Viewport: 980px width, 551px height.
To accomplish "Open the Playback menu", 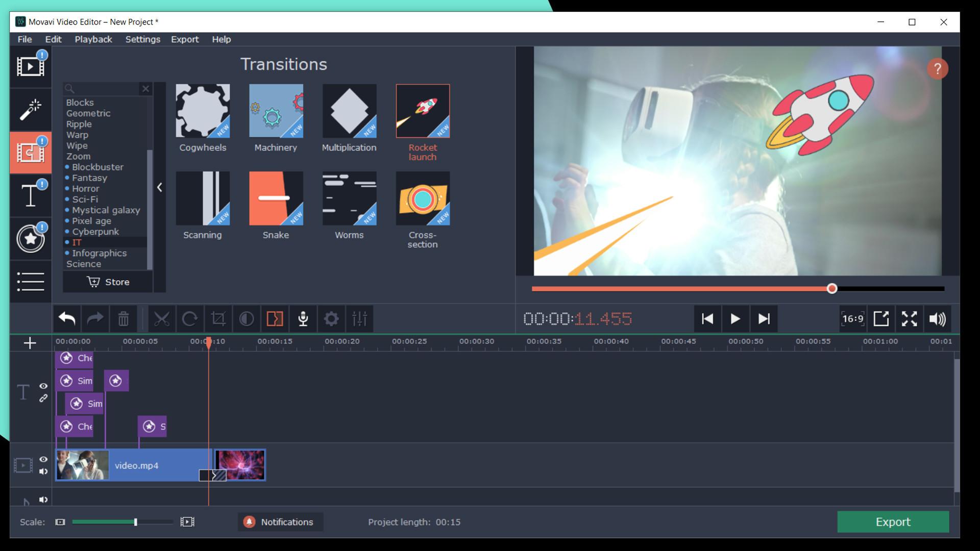I will tap(93, 39).
